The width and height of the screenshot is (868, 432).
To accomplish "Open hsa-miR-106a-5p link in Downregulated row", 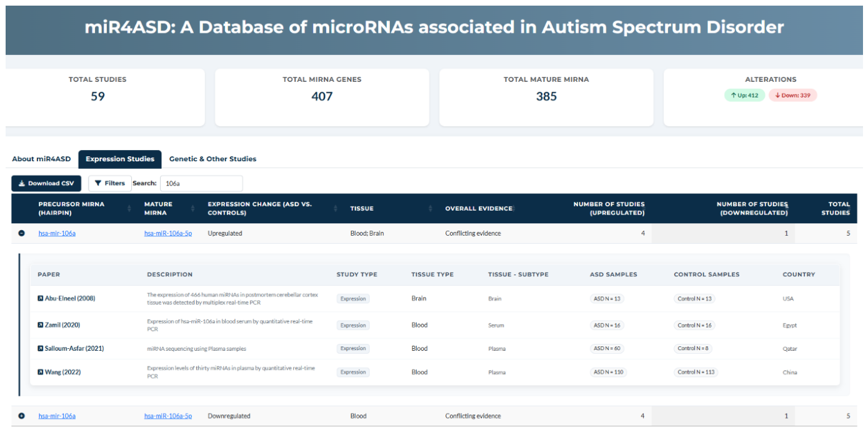I will 168,416.
